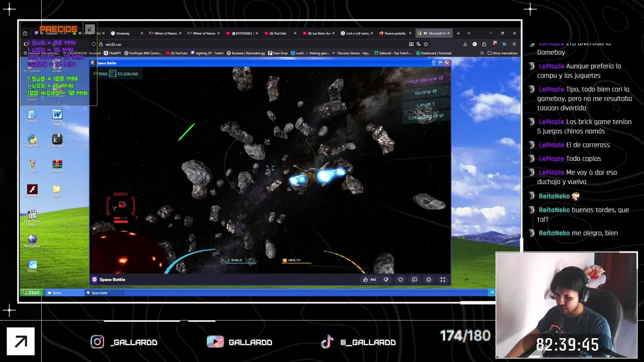644x362 pixels.
Task: Click the Space Battle label below the game
Action: pos(112,280)
